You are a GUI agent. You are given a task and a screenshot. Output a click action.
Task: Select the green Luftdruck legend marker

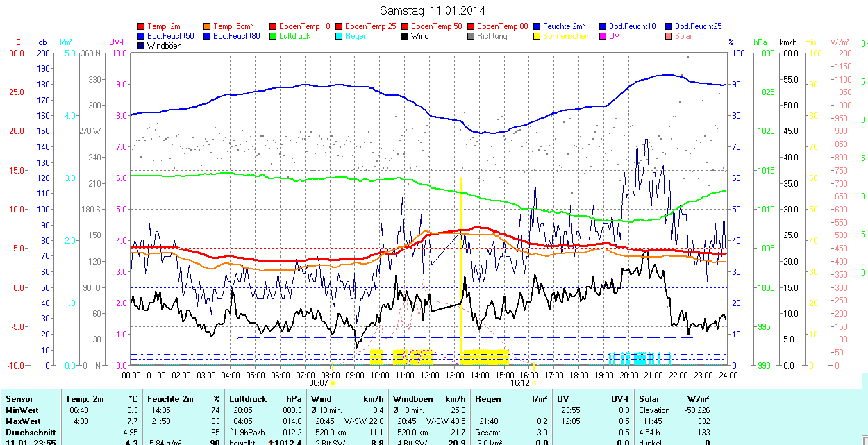pos(274,36)
